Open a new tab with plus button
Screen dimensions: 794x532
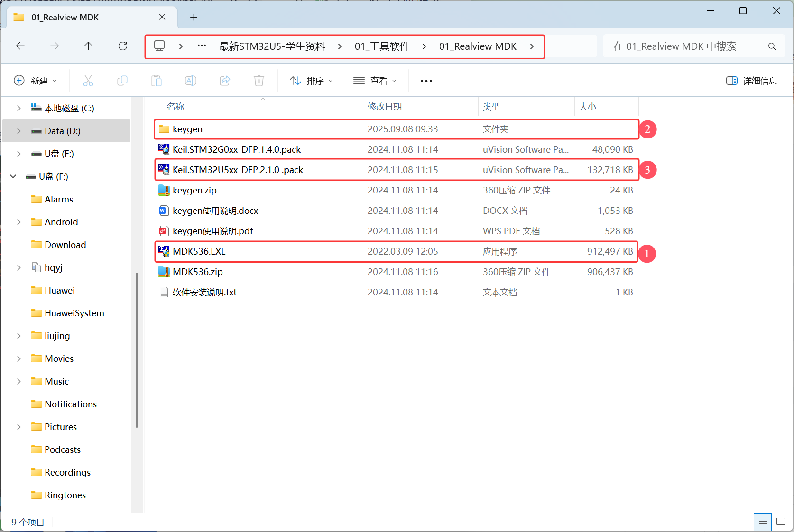click(x=194, y=18)
